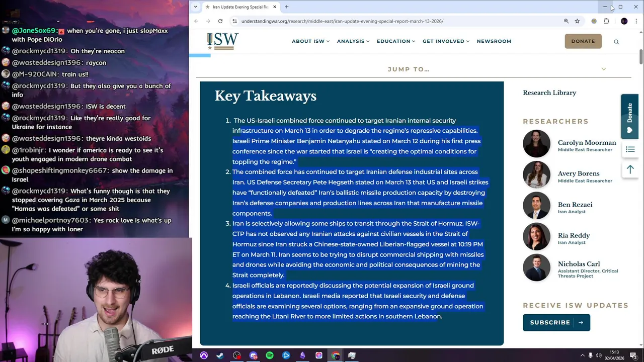Reload the page with refresh icon

pos(220,21)
